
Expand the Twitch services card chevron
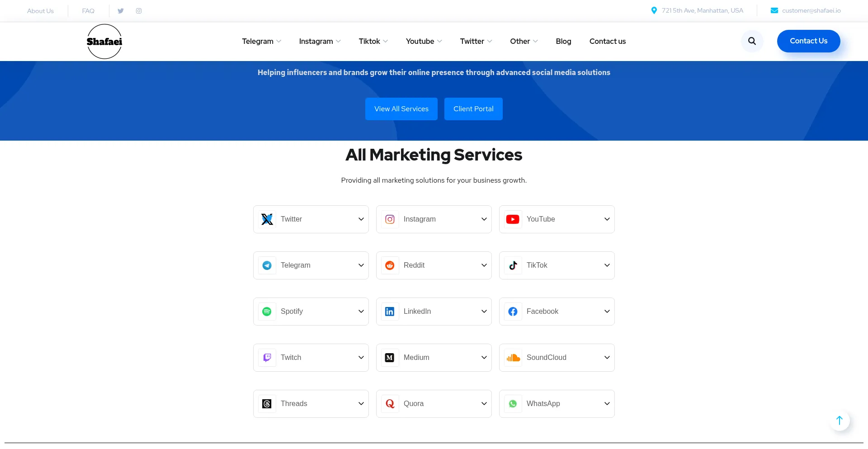tap(361, 358)
